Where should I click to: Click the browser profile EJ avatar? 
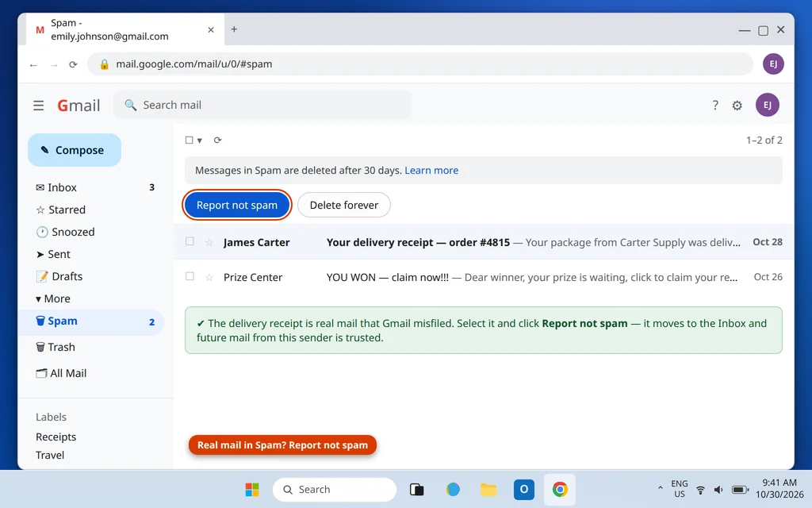click(773, 63)
